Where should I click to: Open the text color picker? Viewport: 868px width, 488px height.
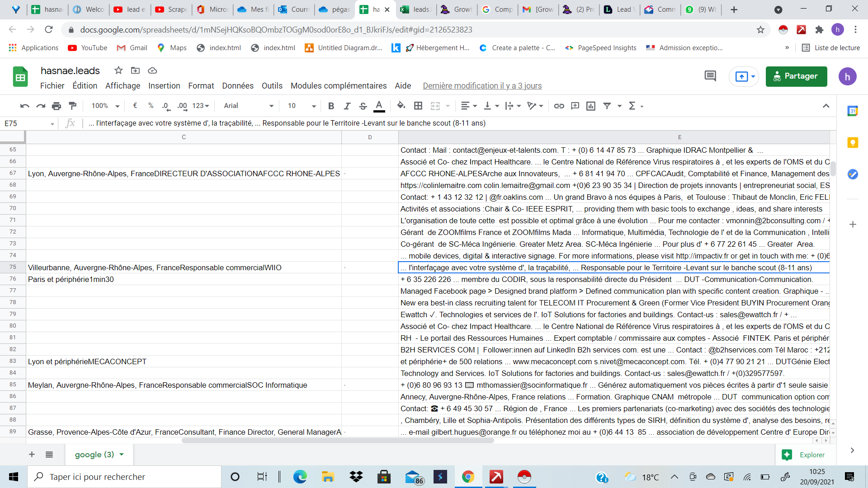(x=379, y=106)
